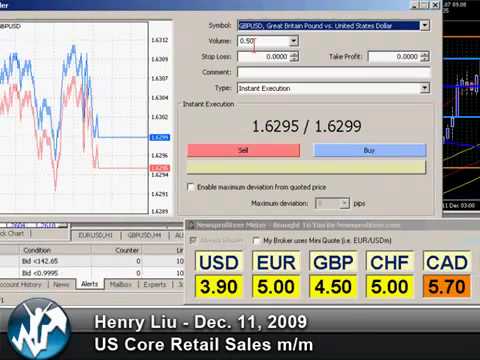Click the Volume field showing 0.50

pos(263,41)
